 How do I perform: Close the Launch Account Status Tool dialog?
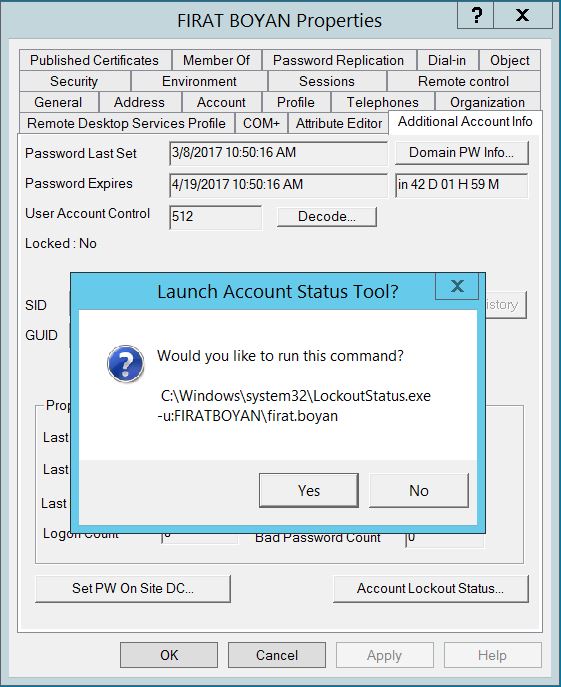457,286
